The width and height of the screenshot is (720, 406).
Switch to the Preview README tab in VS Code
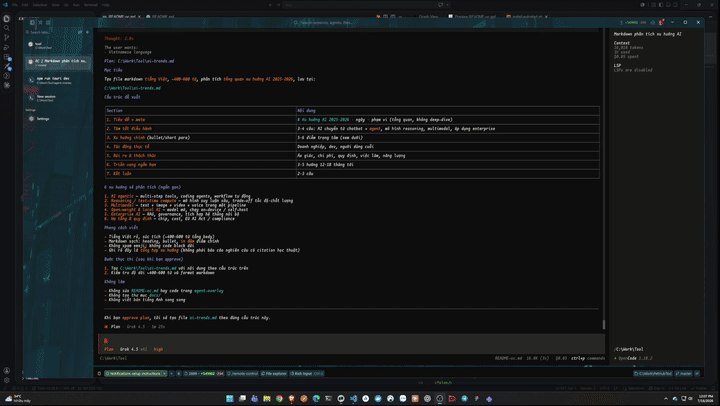(473, 17)
